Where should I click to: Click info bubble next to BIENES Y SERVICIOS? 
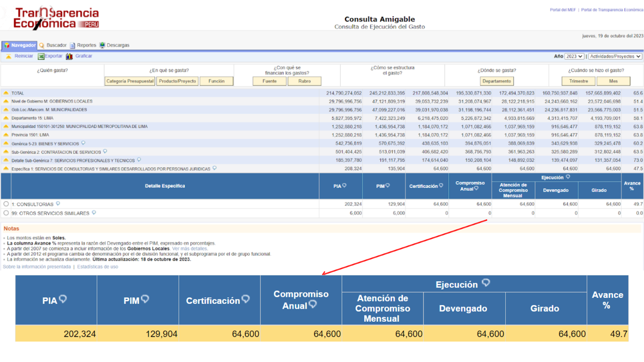[x=83, y=143]
